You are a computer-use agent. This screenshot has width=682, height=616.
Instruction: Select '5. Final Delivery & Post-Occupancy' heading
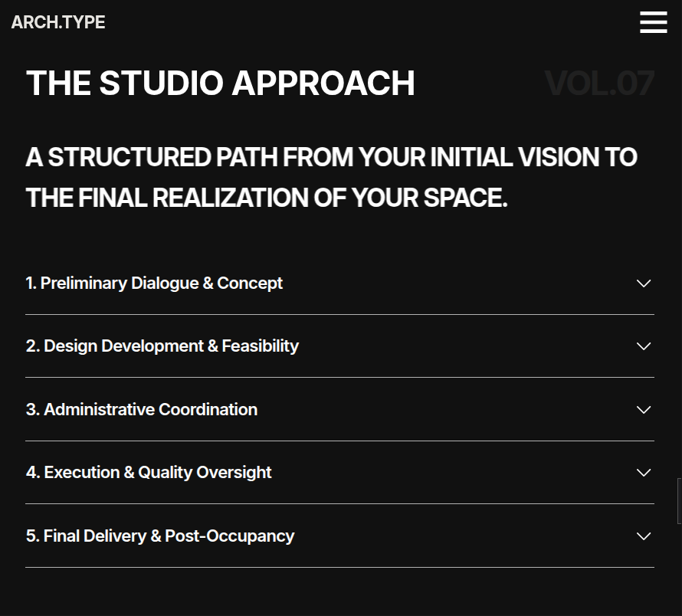[160, 536]
